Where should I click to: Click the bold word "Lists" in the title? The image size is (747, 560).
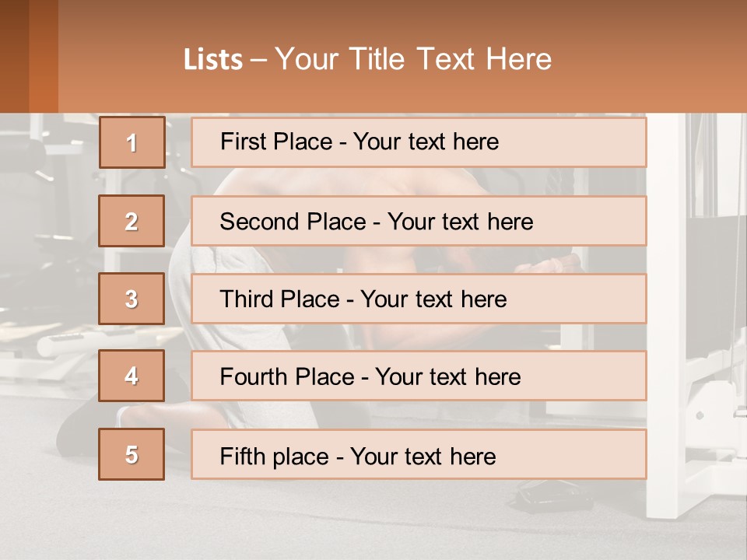click(213, 60)
